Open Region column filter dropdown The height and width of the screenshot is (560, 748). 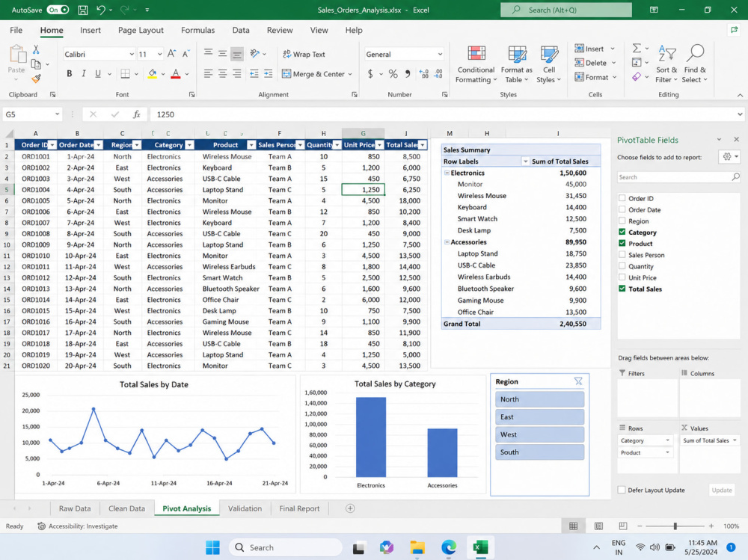point(137,145)
